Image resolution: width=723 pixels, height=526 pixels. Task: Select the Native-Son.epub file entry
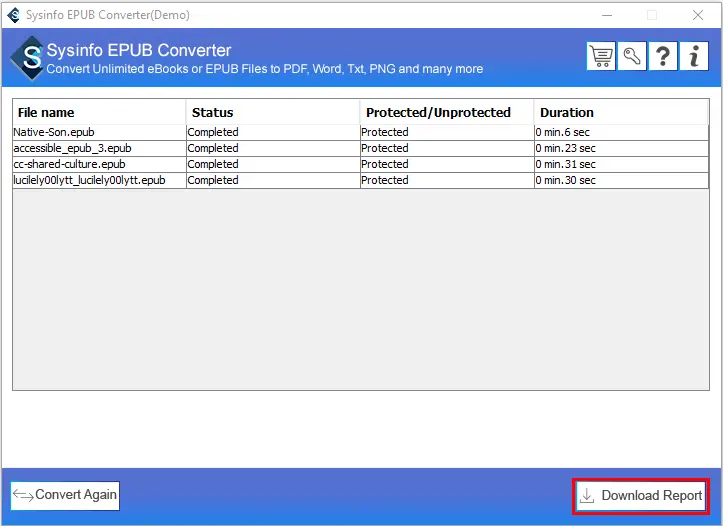tap(56, 132)
